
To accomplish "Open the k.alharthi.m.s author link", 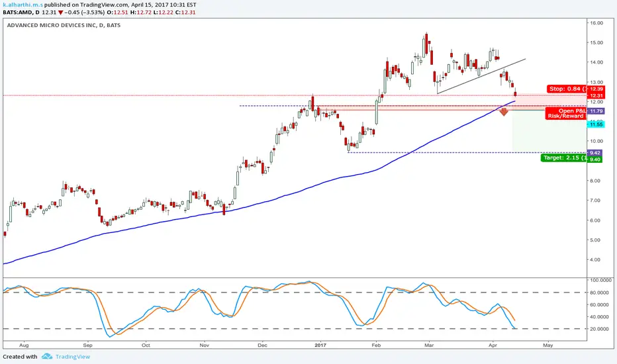I will [23, 5].
